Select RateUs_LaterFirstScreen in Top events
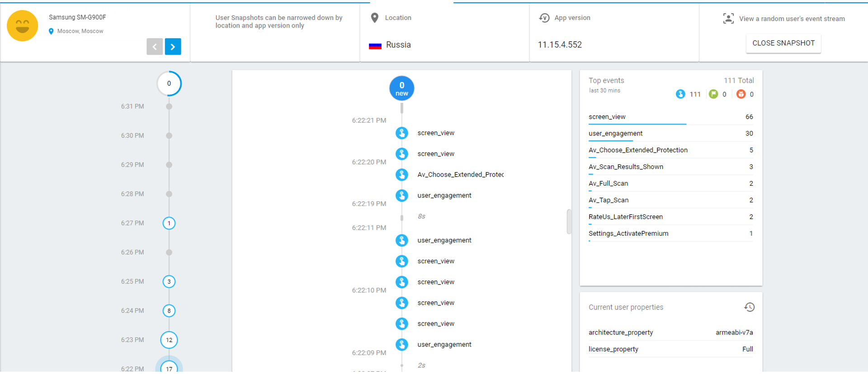868x374 pixels. [671, 217]
